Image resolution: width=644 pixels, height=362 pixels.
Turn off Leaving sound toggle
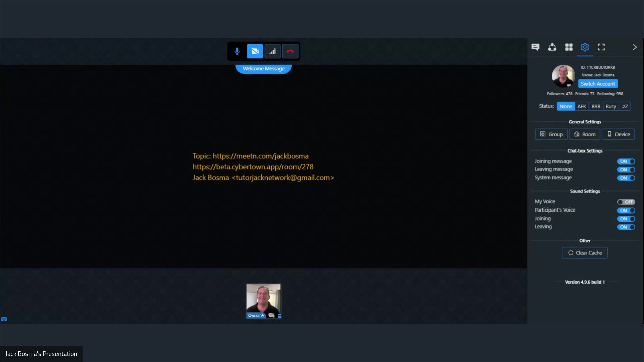click(626, 227)
